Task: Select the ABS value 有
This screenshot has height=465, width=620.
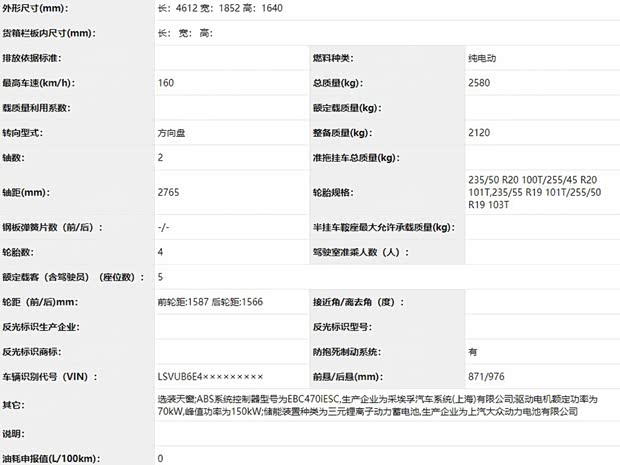Action: click(473, 352)
